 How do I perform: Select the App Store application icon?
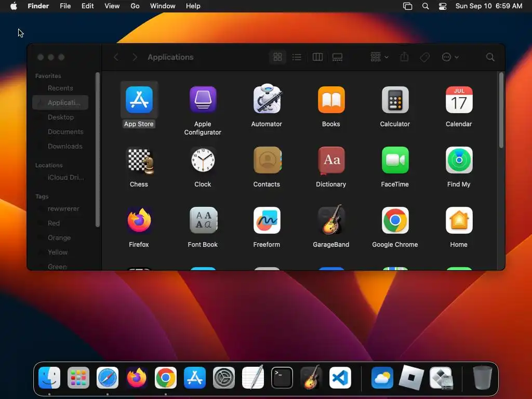(x=139, y=100)
